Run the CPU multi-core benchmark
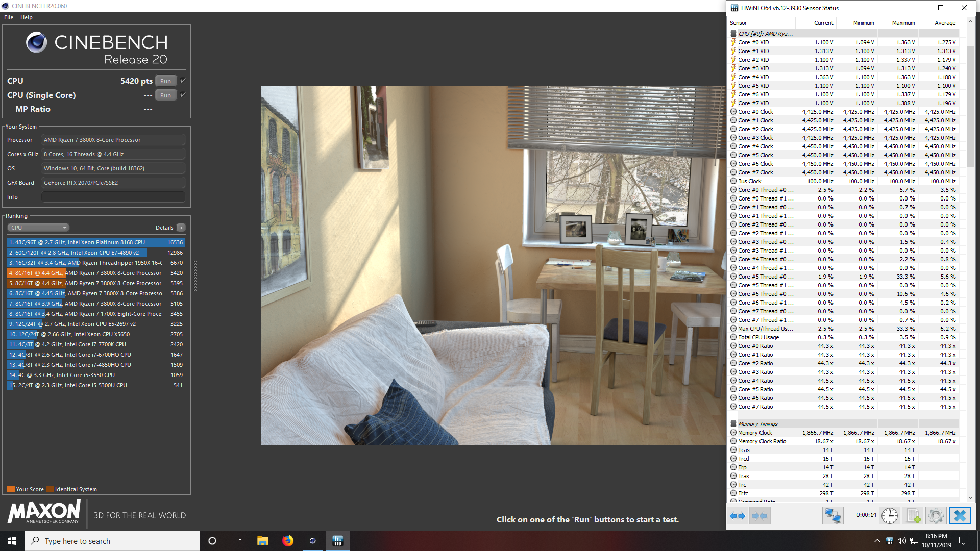Image resolution: width=980 pixels, height=551 pixels. coord(166,81)
